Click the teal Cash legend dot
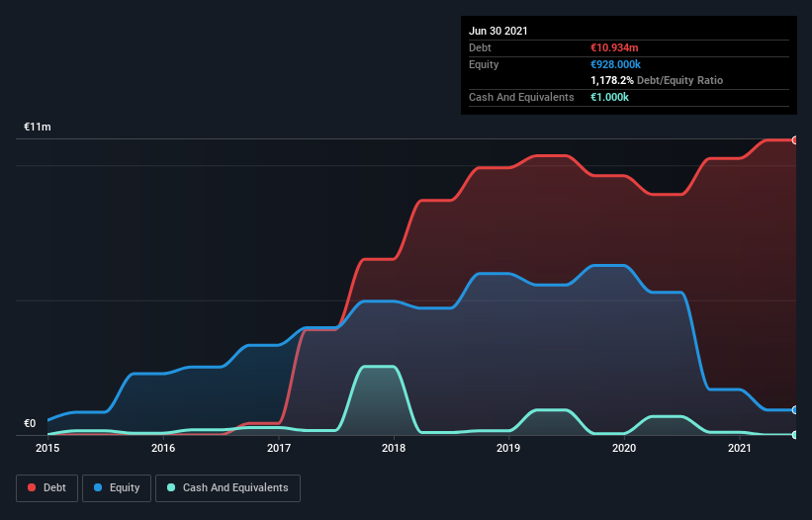812x520 pixels. click(x=171, y=487)
